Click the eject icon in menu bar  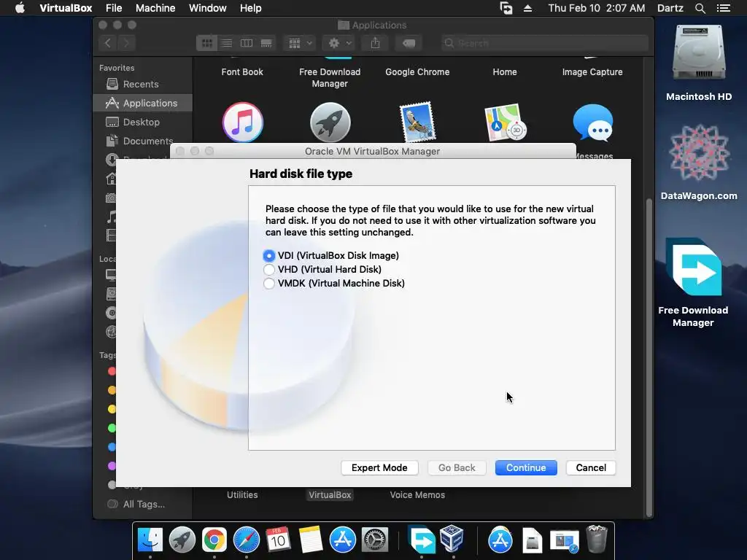(528, 8)
